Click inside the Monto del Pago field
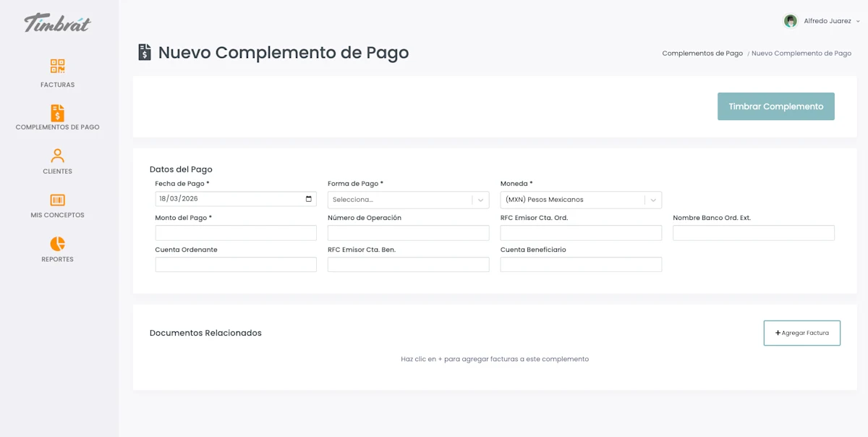The image size is (868, 437). [x=235, y=232]
